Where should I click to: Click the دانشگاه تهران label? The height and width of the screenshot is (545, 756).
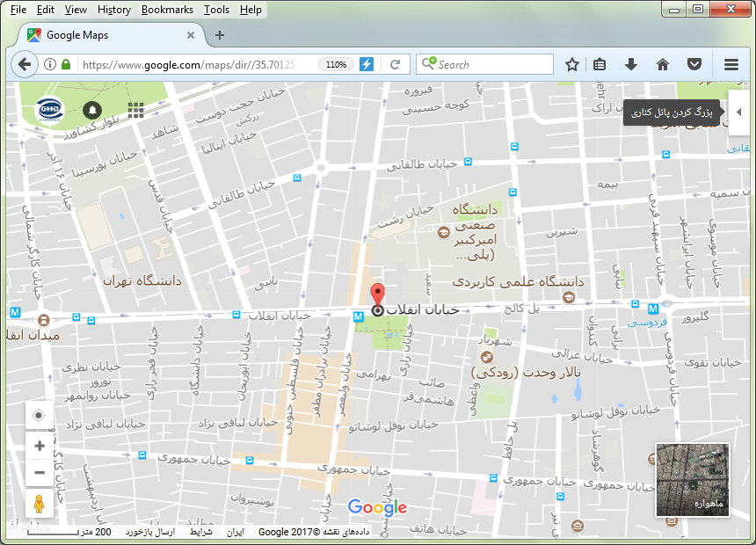point(142,280)
